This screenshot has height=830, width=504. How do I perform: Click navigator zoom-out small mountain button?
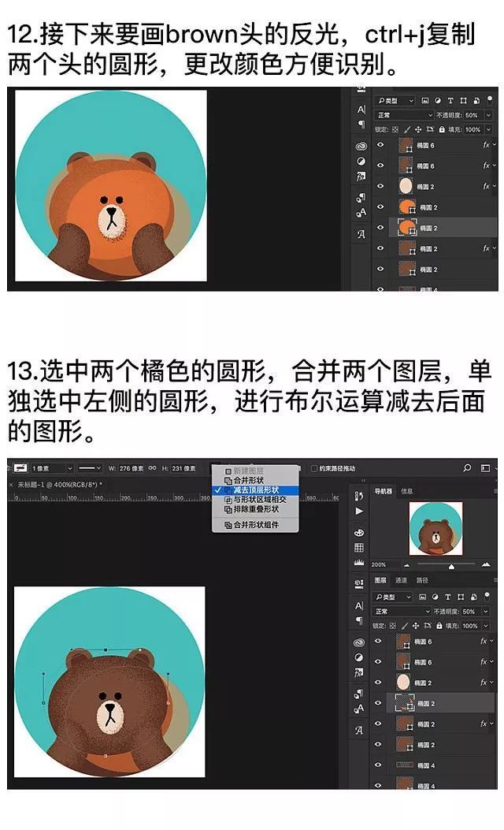tap(406, 565)
